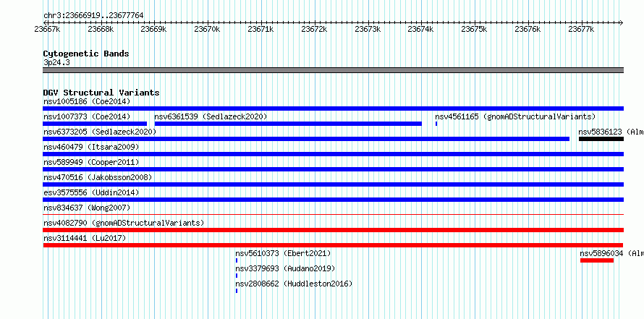The height and width of the screenshot is (319, 644).
Task: Click the 23669k ruler tick label
Action: tap(153, 29)
